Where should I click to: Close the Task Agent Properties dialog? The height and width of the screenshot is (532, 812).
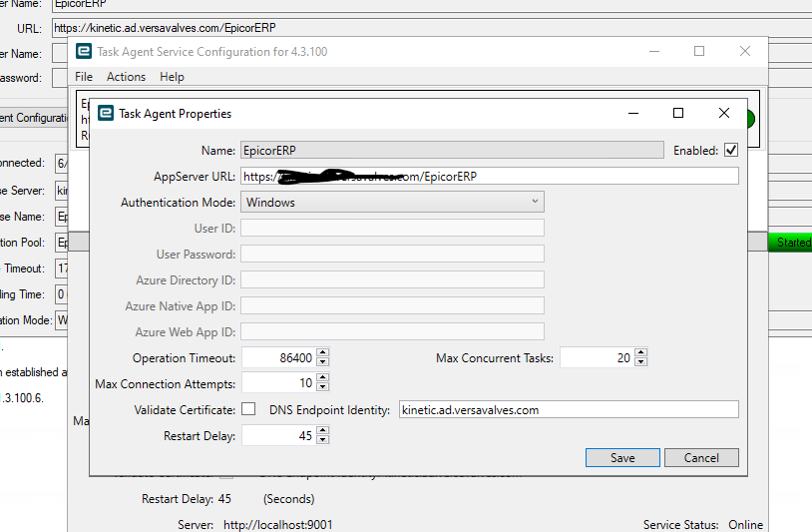(724, 113)
